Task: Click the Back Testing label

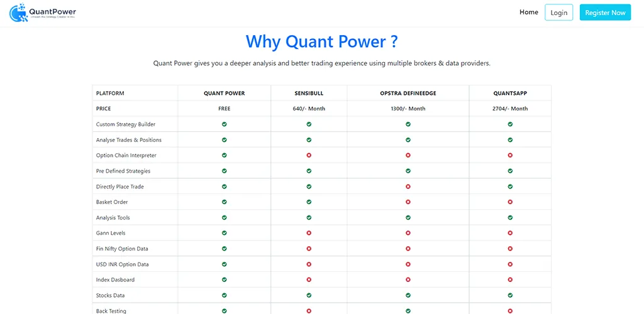Action: point(111,311)
